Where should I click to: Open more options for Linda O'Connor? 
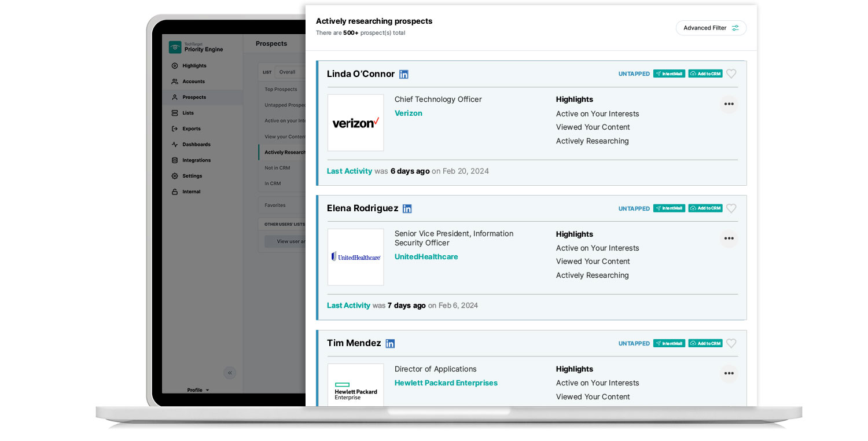(x=729, y=104)
